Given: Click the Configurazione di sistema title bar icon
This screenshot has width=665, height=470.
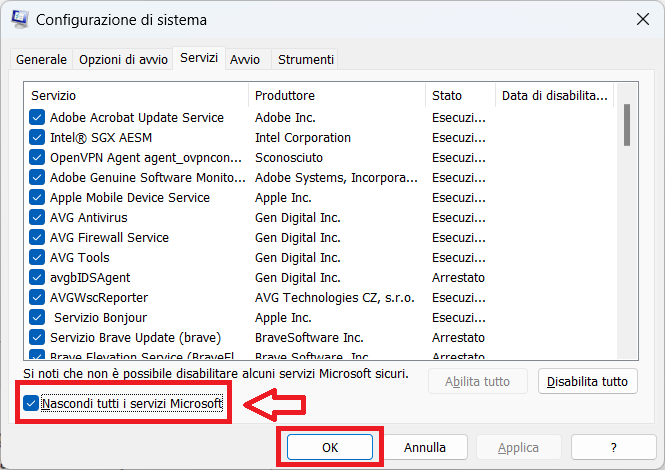Looking at the screenshot, I should pos(18,20).
